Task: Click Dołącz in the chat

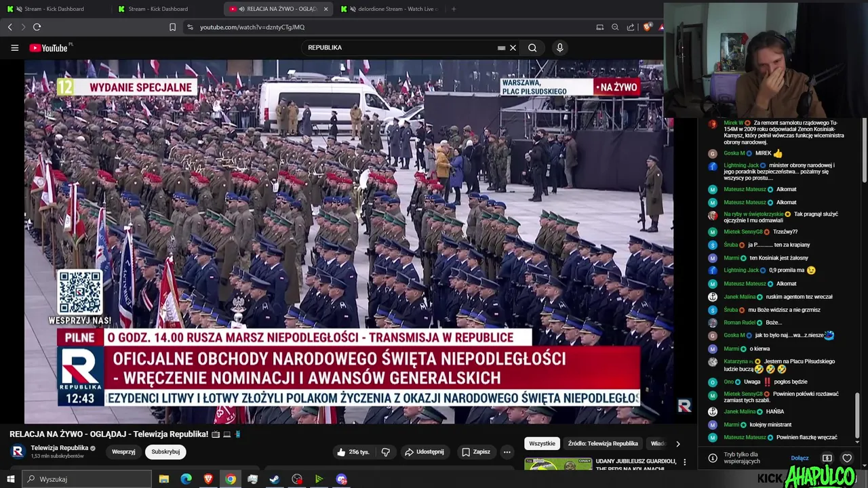Action: coord(800,458)
